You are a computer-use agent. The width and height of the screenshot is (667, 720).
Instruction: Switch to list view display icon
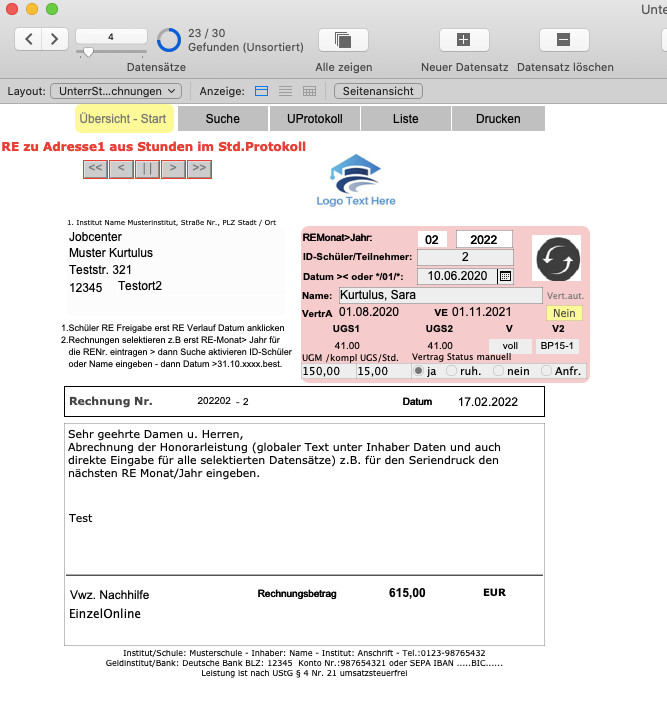click(x=285, y=91)
